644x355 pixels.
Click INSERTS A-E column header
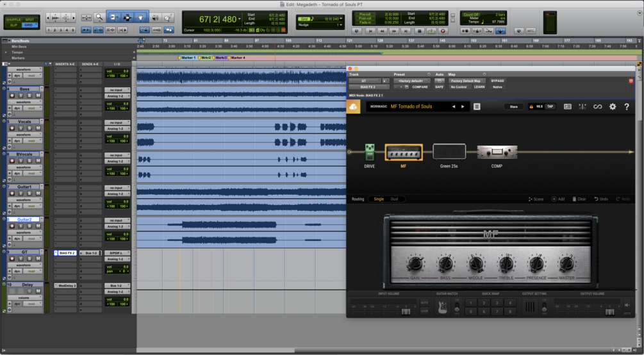(x=65, y=64)
